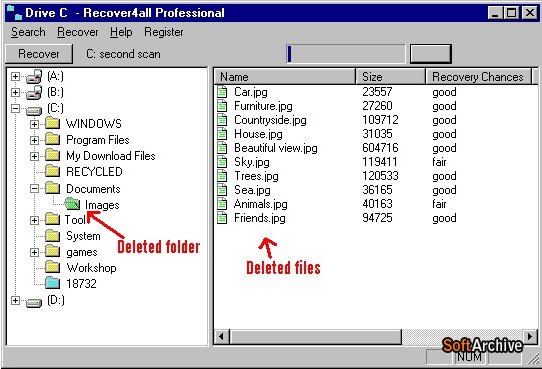Click the RECYCLED folder icon
This screenshot has width=542, height=369.
click(53, 171)
